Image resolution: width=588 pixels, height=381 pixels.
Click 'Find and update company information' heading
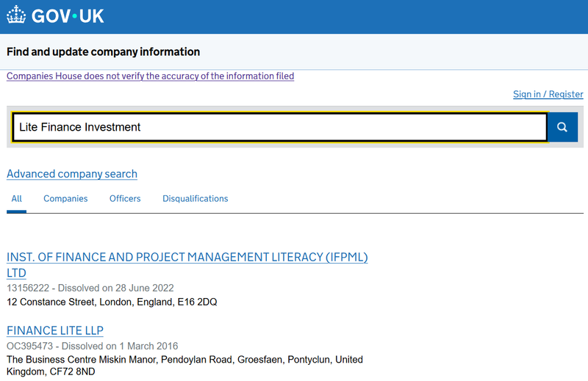click(103, 51)
